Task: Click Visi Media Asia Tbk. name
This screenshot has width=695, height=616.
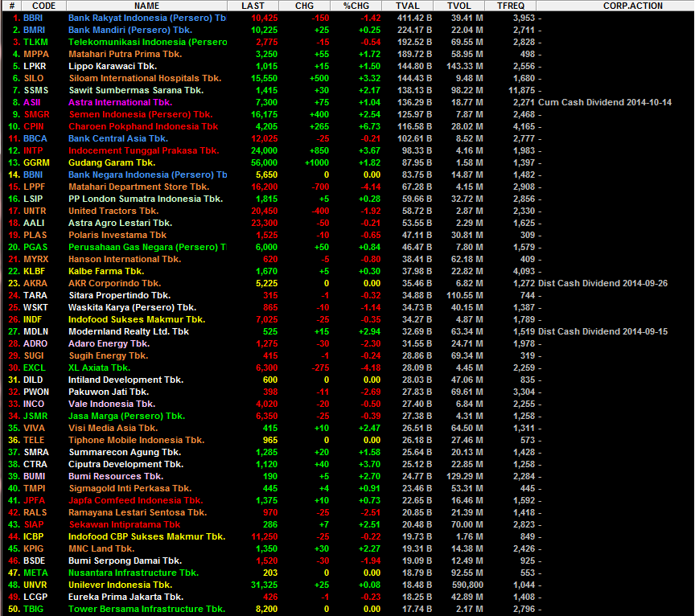Action: (x=113, y=428)
